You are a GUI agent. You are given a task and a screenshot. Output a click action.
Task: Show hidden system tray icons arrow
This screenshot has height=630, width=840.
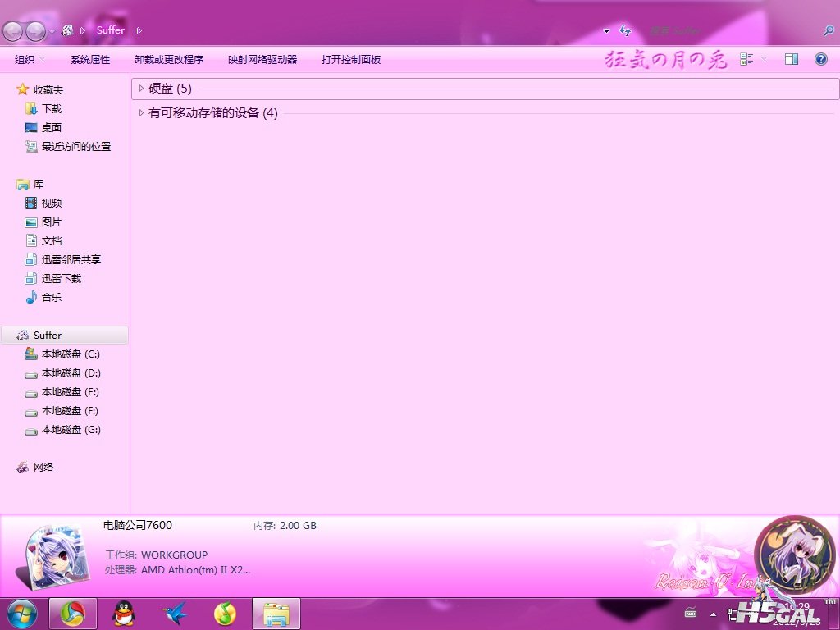coord(713,614)
